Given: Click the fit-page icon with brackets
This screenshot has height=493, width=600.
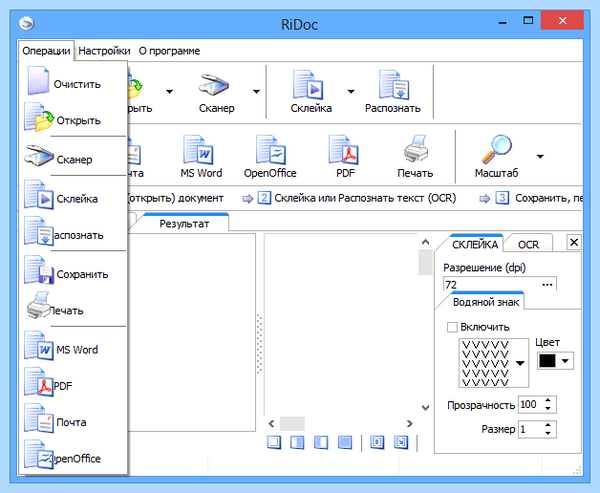Looking at the screenshot, I should (377, 442).
